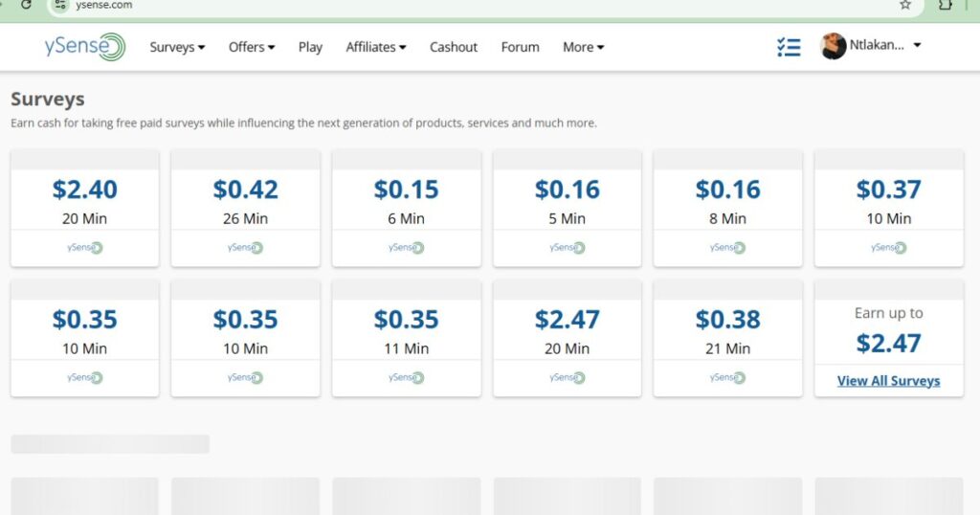The width and height of the screenshot is (980, 515).
Task: Click the Earn up to $2.47 amount
Action: click(889, 343)
